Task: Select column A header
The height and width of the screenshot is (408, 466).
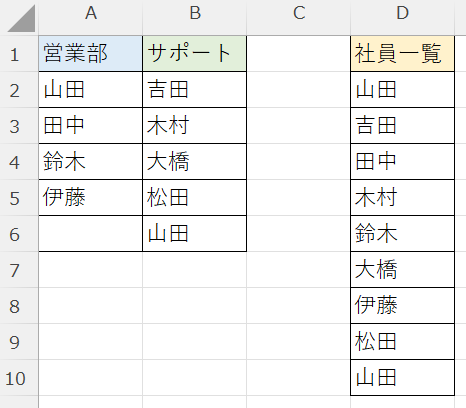Action: 90,13
